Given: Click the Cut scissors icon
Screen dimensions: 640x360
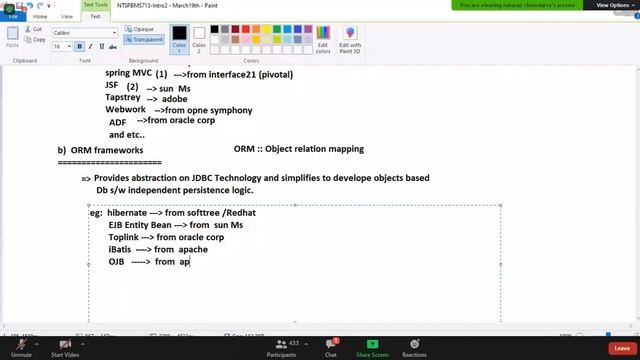Looking at the screenshot, I should [x=28, y=29].
